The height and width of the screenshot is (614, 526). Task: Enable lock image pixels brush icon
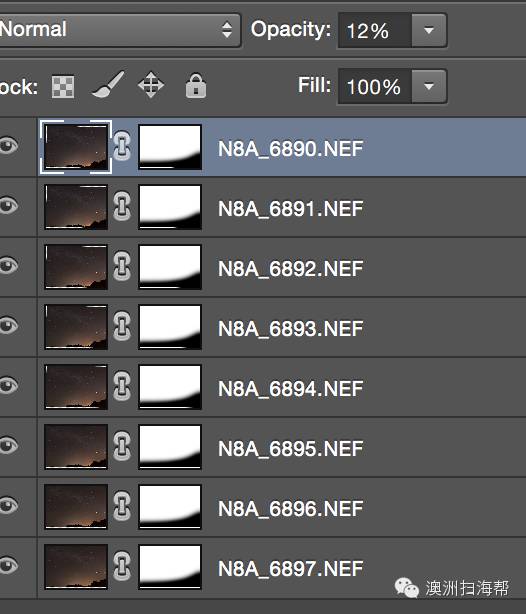[108, 84]
